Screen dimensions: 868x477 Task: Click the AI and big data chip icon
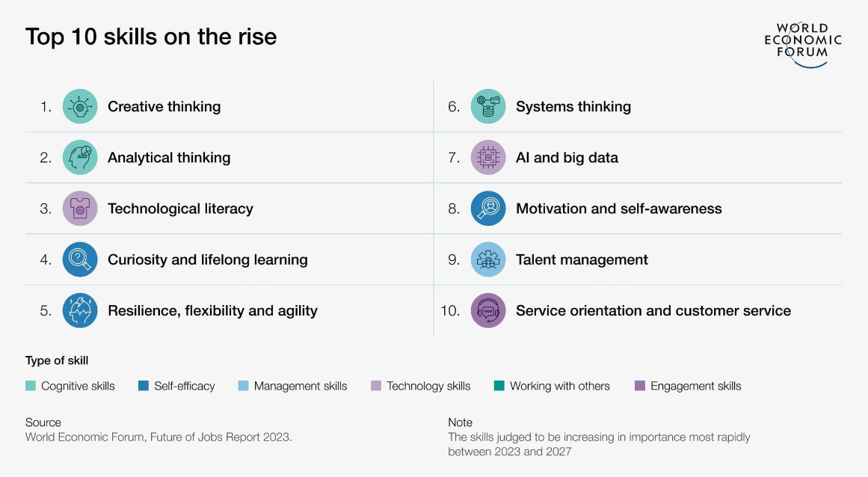click(488, 158)
